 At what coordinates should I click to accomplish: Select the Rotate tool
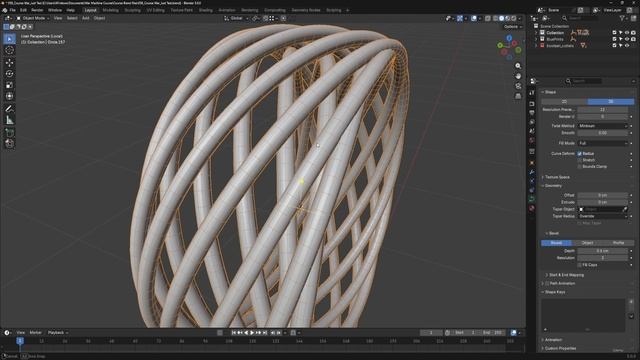click(9, 74)
